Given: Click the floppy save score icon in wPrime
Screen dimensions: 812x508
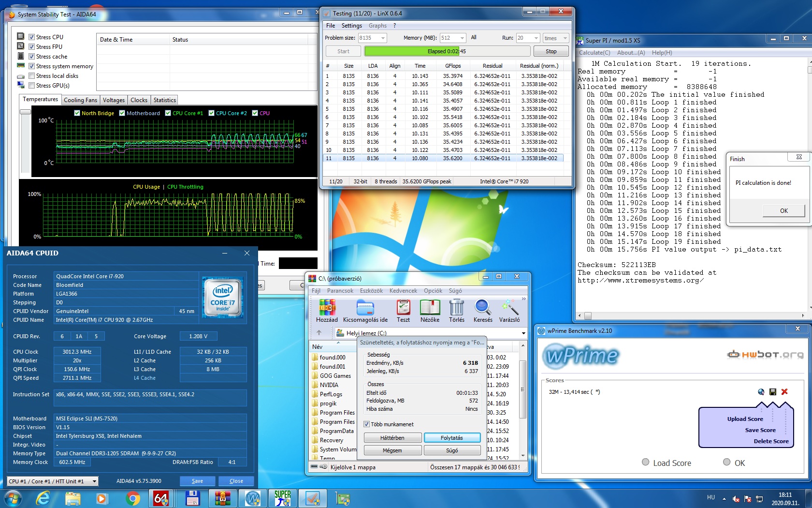Looking at the screenshot, I should 773,392.
